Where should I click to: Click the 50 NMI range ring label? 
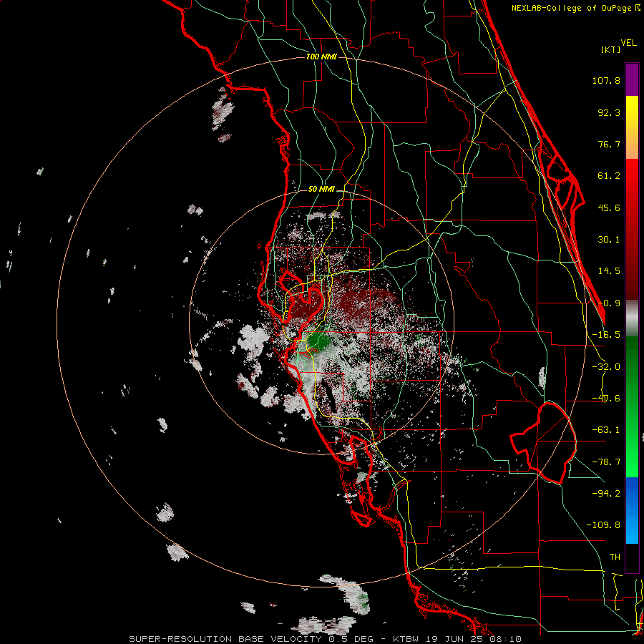(x=321, y=189)
